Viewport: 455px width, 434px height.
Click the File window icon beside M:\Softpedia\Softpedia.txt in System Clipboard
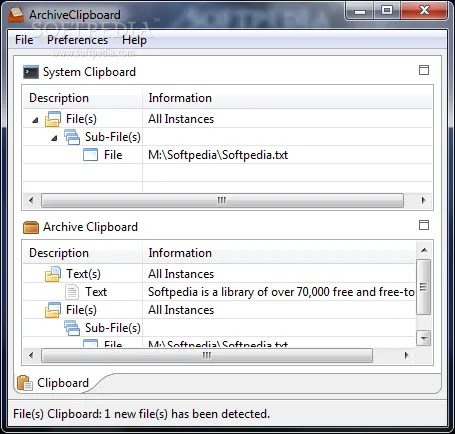90,155
